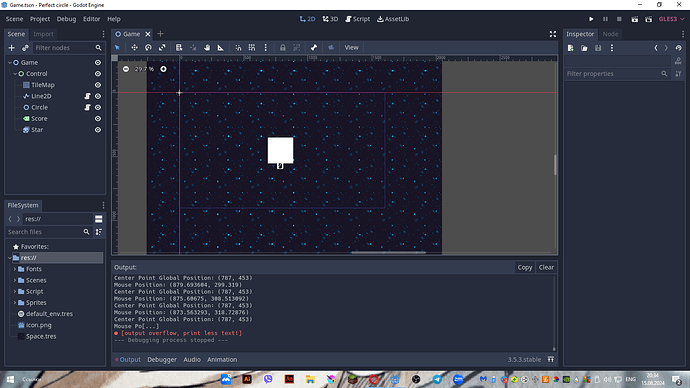690x388 pixels.
Task: Reset zoom via the percentage label
Action: tap(144, 69)
